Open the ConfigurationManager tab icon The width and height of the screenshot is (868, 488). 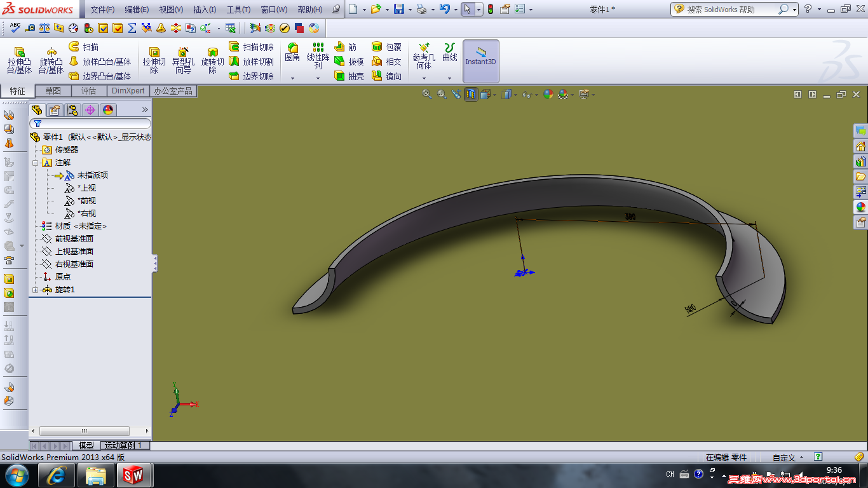click(x=72, y=110)
